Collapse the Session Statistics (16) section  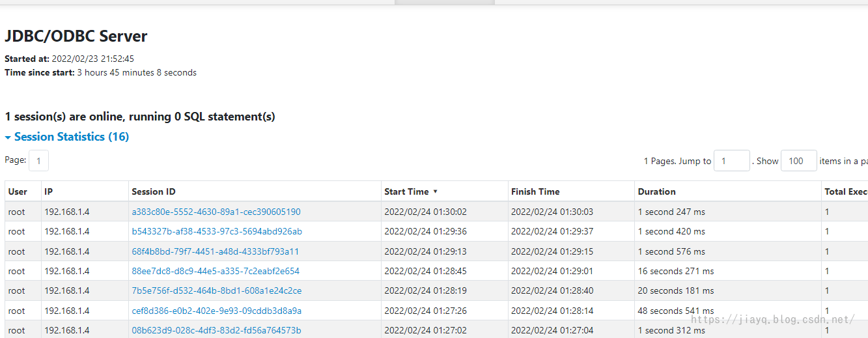coord(67,137)
